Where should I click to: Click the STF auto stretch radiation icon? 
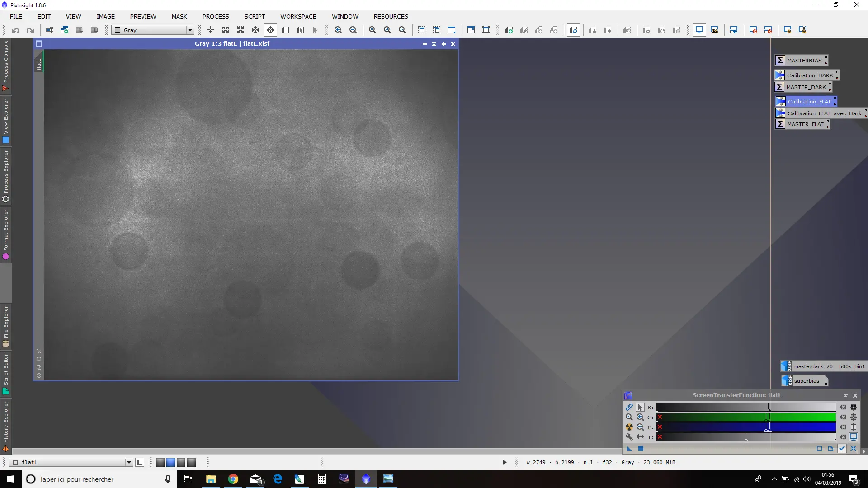[x=629, y=427]
